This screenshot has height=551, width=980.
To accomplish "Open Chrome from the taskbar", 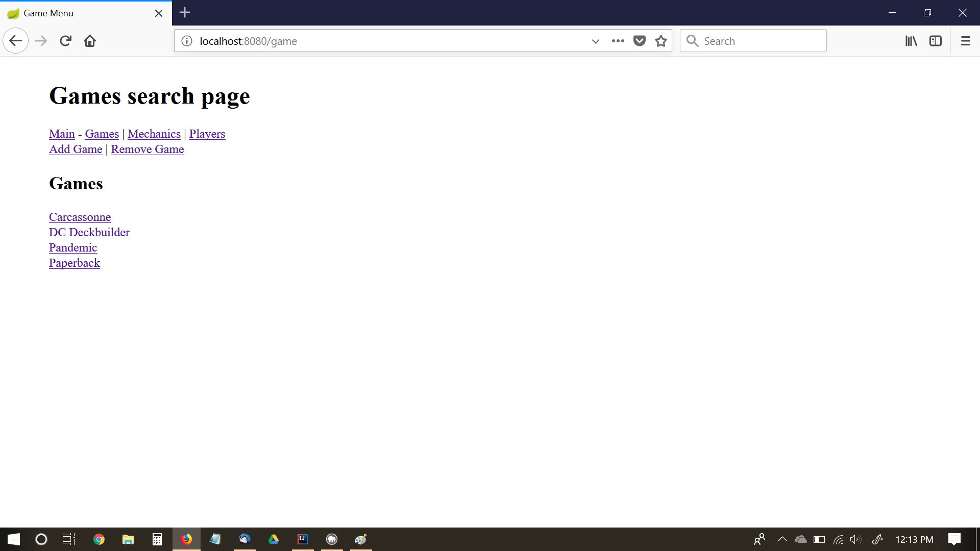I will coord(99,539).
